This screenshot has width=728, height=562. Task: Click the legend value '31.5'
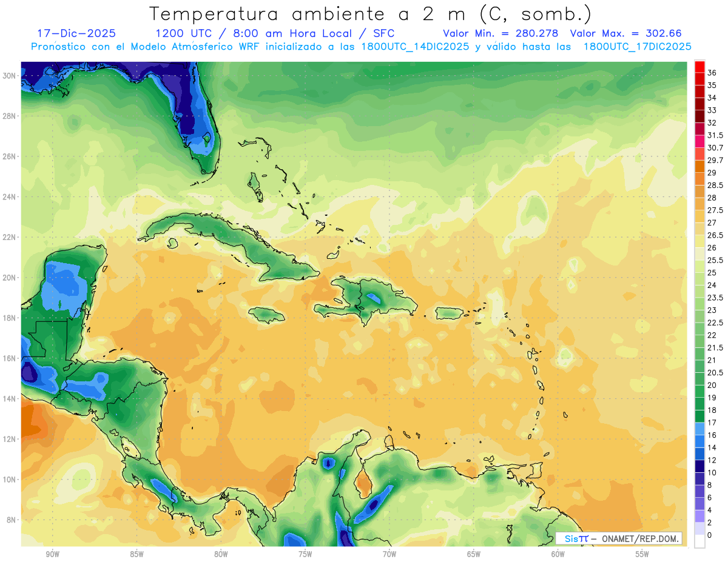(x=715, y=135)
